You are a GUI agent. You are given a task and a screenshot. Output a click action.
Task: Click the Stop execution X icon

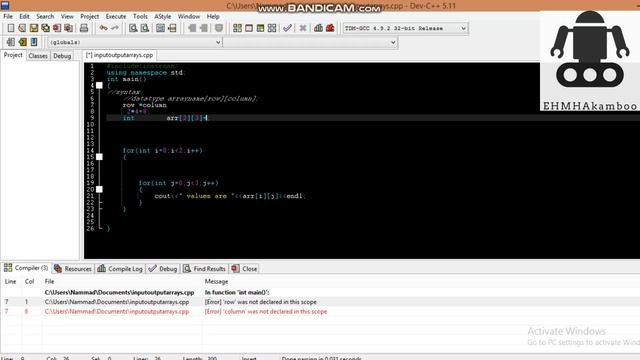click(303, 28)
